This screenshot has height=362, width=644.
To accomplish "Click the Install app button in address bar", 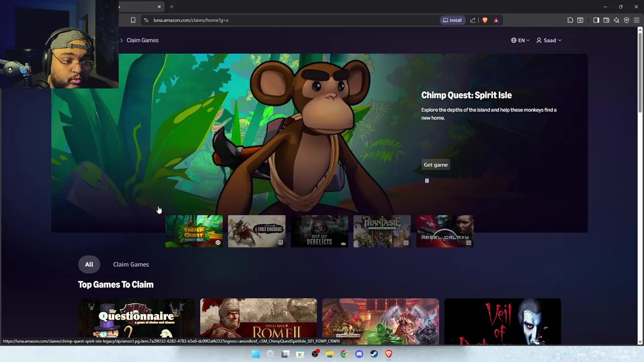I will point(452,20).
